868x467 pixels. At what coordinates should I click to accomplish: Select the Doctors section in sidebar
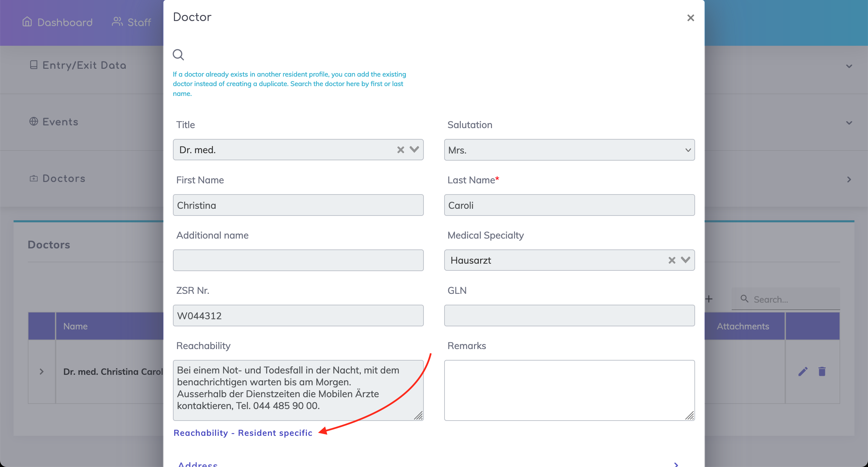(x=64, y=179)
